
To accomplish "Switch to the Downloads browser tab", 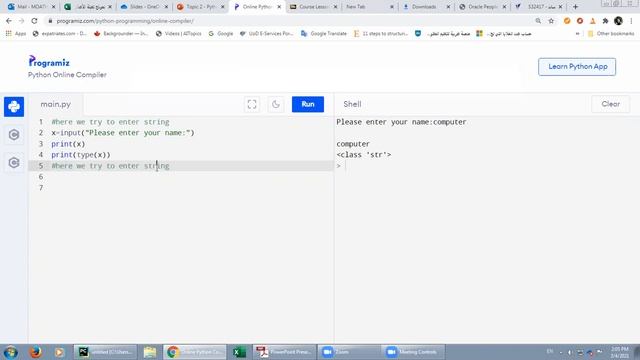I will pyautogui.click(x=425, y=7).
